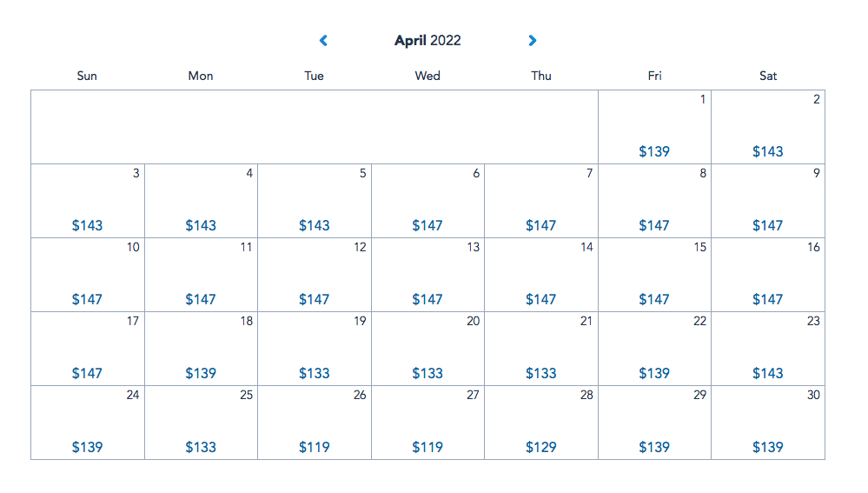
Task: Click the $133 price on April 21
Action: point(541,373)
